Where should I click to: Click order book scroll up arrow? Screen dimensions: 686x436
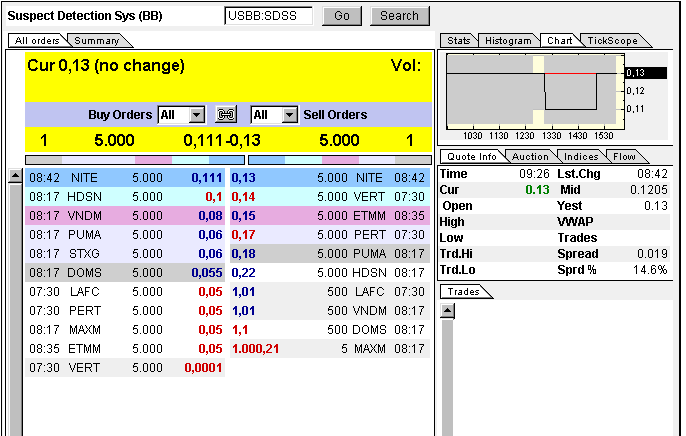point(15,176)
